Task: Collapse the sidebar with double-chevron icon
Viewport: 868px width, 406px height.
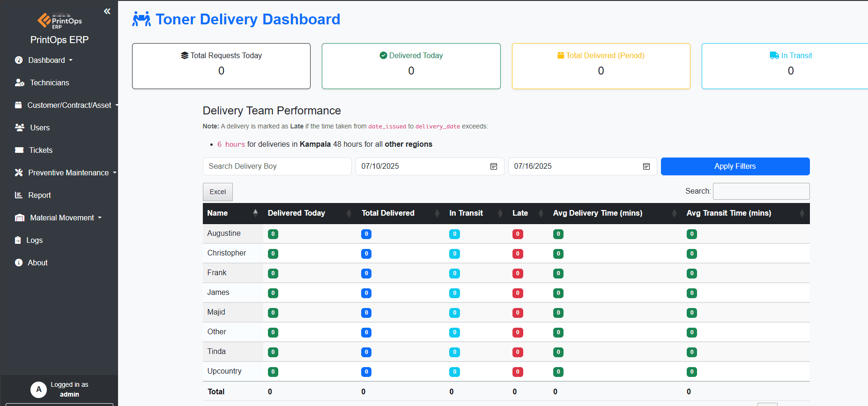Action: (107, 11)
